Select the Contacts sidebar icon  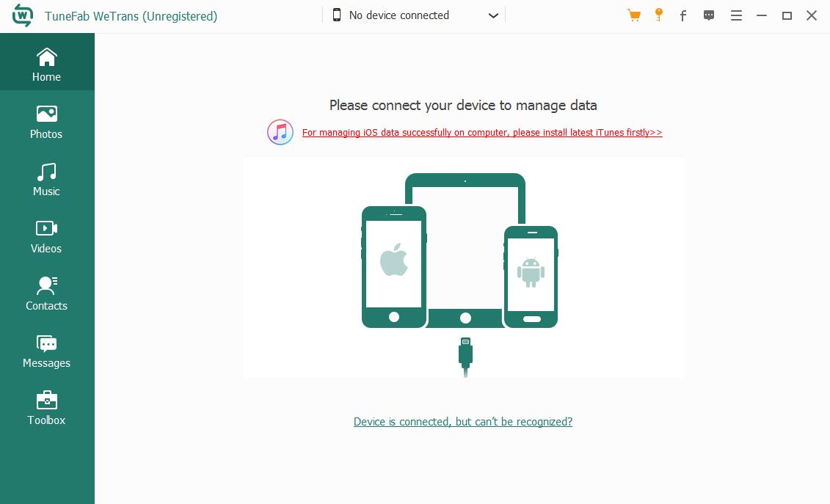coord(46,293)
